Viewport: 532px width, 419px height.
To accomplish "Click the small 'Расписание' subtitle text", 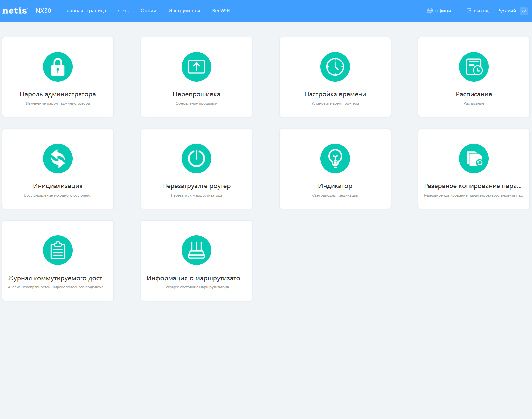I will pos(474,103).
